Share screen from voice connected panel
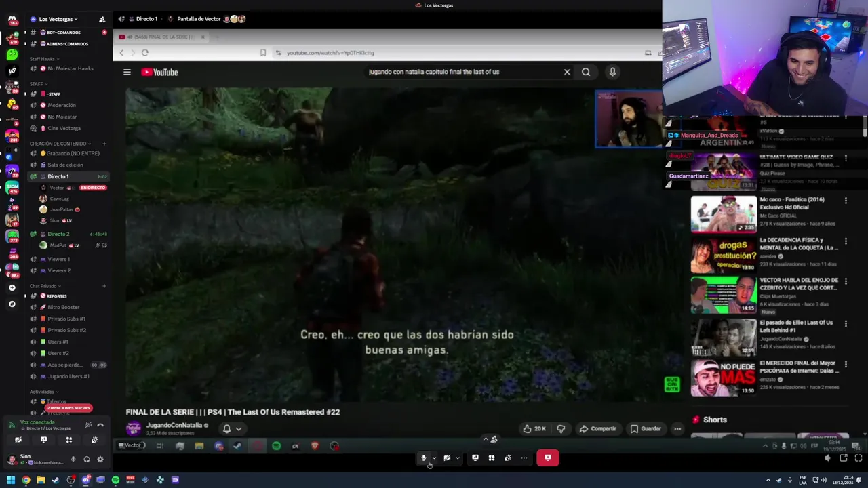This screenshot has width=868, height=488. click(x=43, y=440)
